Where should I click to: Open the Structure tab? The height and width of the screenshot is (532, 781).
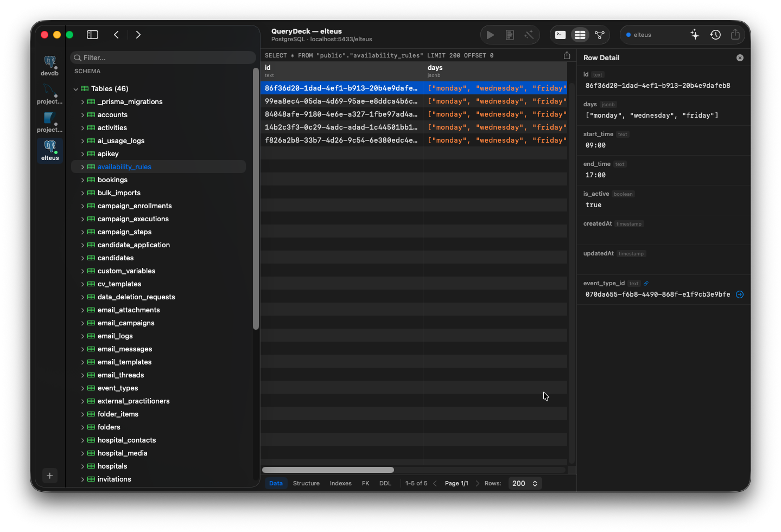pyautogui.click(x=306, y=483)
